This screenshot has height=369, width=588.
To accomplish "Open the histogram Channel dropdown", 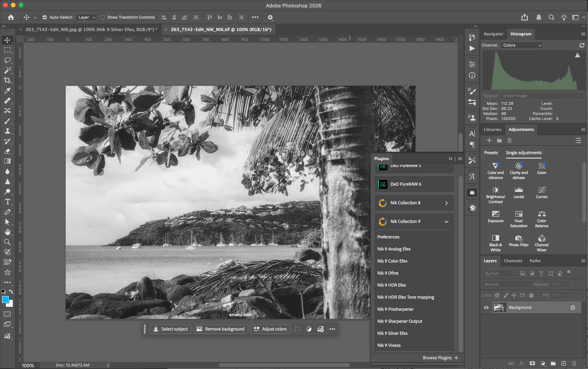I will click(521, 45).
